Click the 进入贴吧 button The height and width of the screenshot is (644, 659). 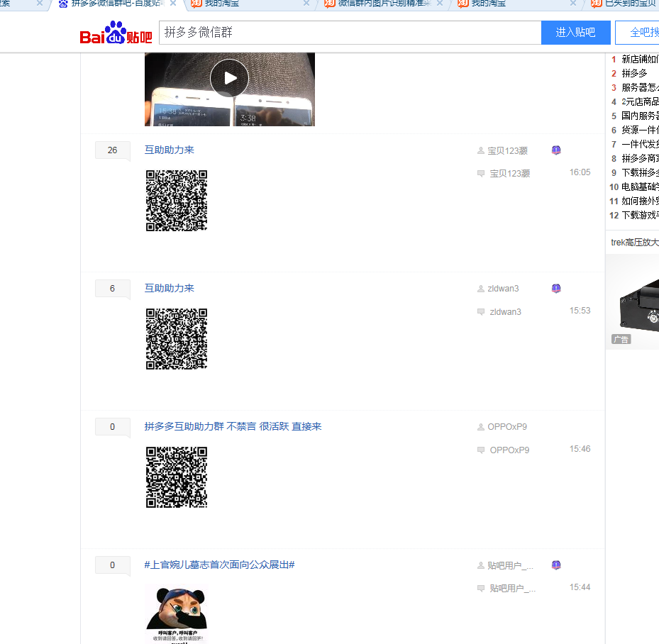(575, 33)
